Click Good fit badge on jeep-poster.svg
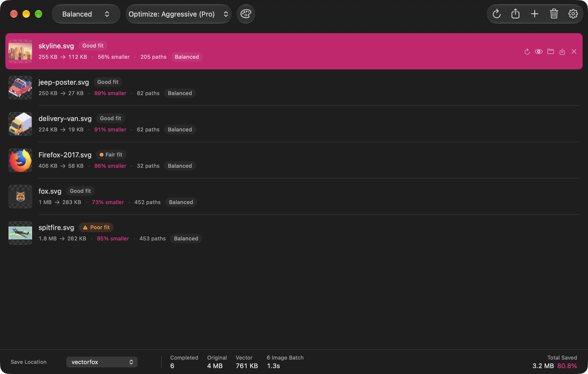The width and height of the screenshot is (588, 374). pos(108,82)
